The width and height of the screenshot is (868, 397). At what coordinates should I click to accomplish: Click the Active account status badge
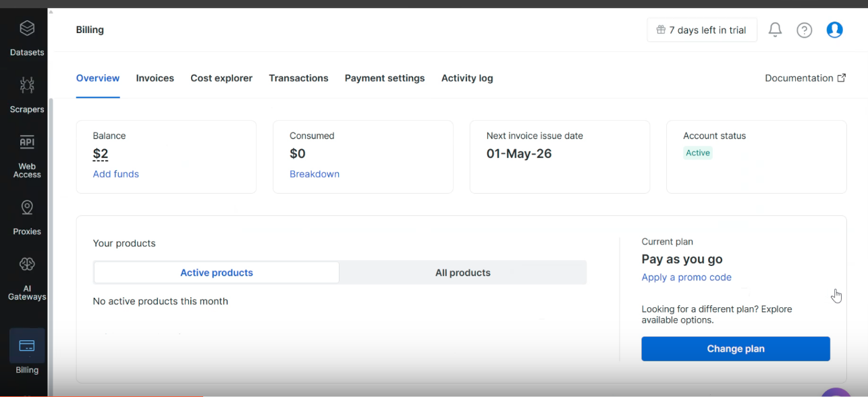pos(698,153)
